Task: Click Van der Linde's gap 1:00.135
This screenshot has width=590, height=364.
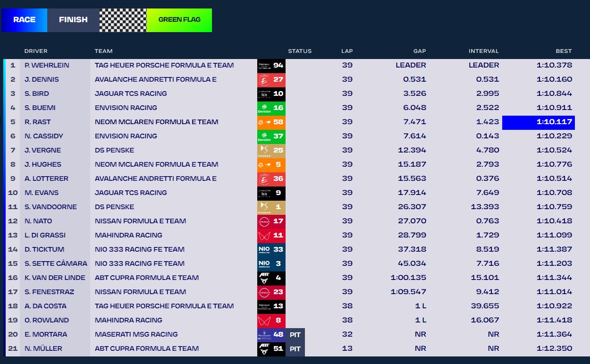Action: pos(409,278)
